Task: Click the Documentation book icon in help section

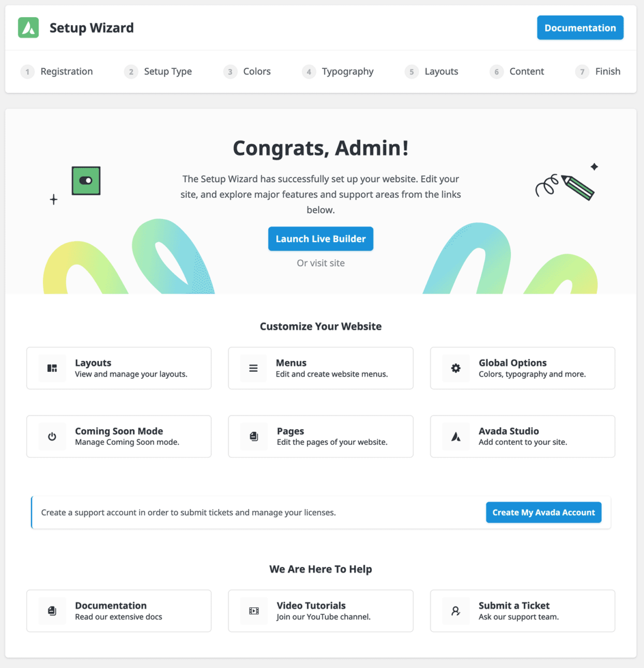Action: [x=52, y=611]
